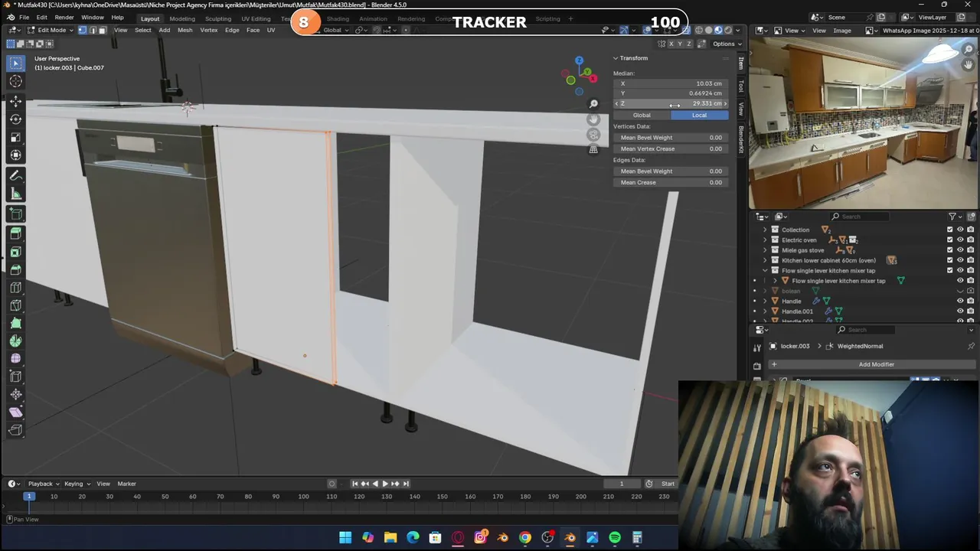The width and height of the screenshot is (980, 551).
Task: Select the Add Cube tool
Action: 15,214
